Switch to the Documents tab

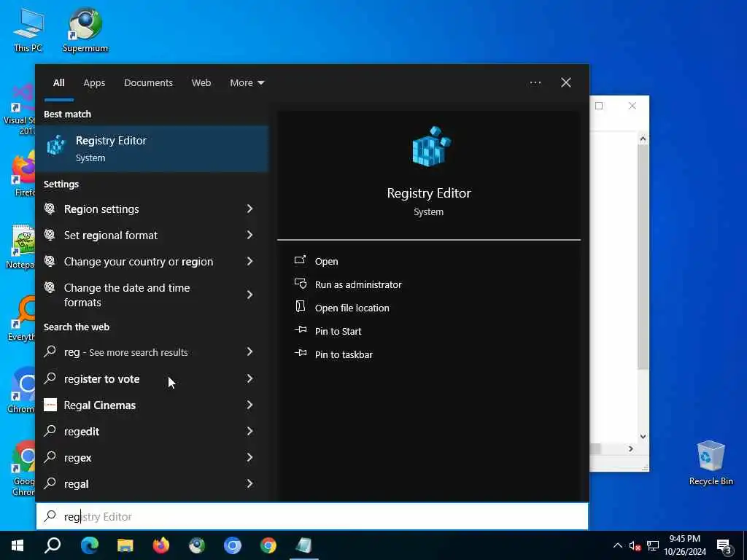(148, 83)
